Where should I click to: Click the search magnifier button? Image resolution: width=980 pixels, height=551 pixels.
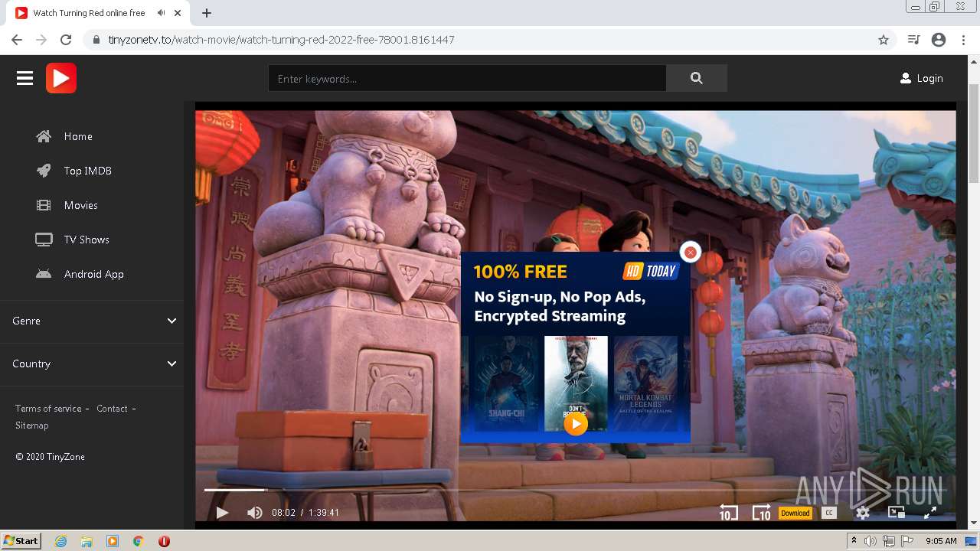[696, 78]
